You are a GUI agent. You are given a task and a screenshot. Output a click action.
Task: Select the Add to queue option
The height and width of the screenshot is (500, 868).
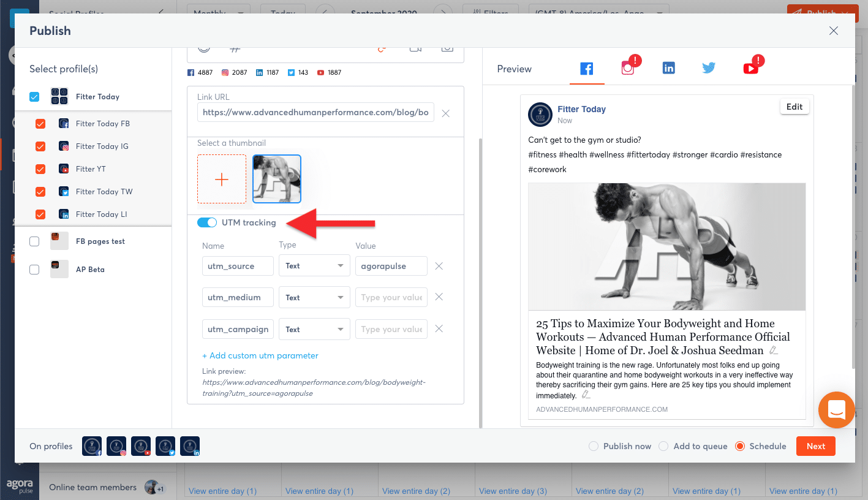click(663, 446)
